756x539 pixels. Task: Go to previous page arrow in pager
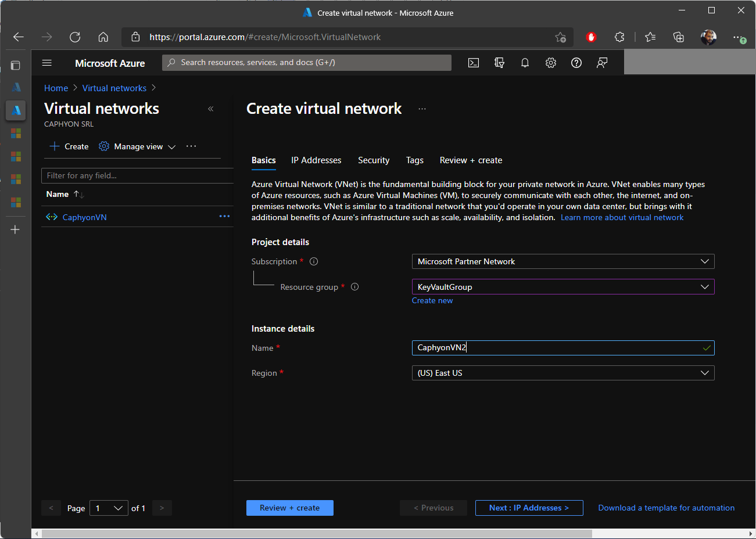coord(51,508)
